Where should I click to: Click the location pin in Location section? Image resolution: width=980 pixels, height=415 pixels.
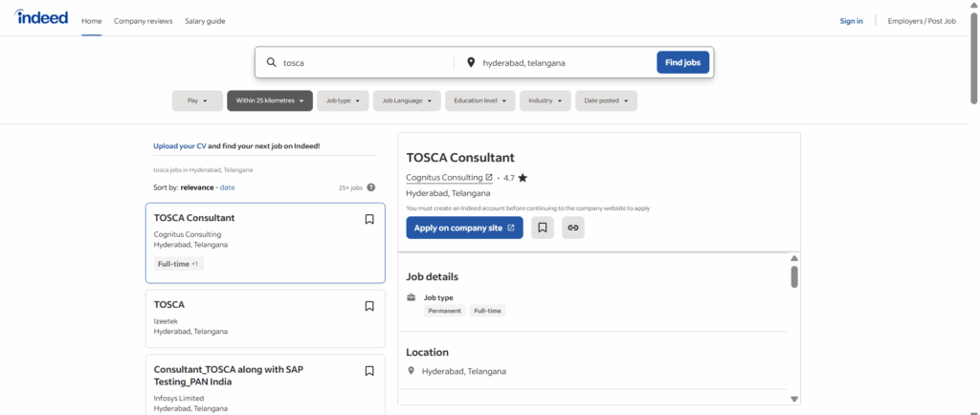pos(412,371)
